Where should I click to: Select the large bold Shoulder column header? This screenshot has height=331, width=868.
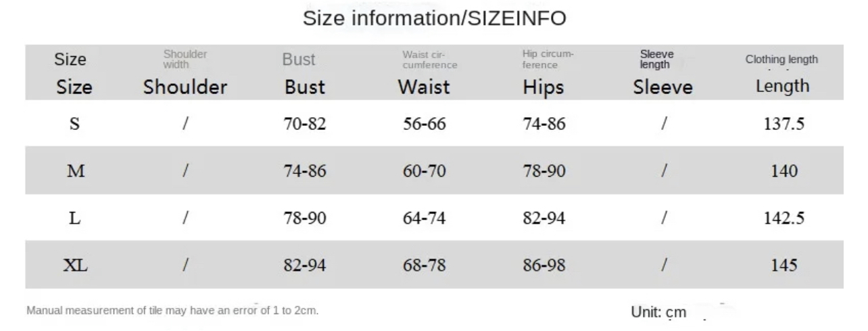185,87
